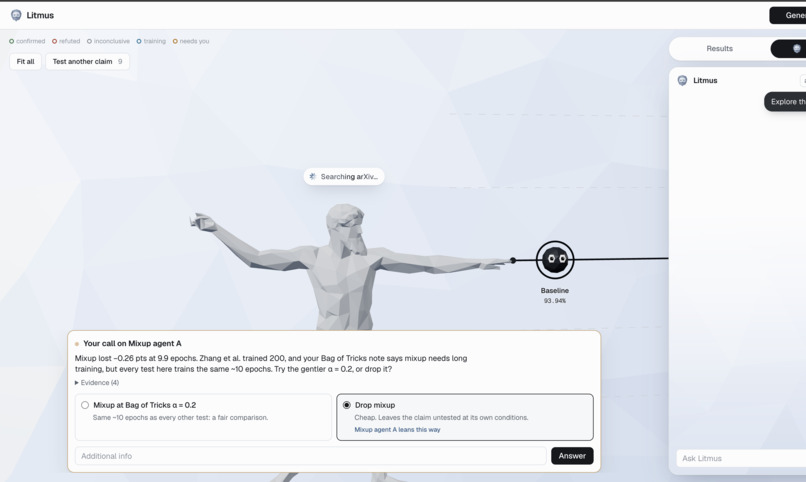Screen dimensions: 806x482
Task: Click the dark Gene... button in top bar
Action: [x=787, y=15]
